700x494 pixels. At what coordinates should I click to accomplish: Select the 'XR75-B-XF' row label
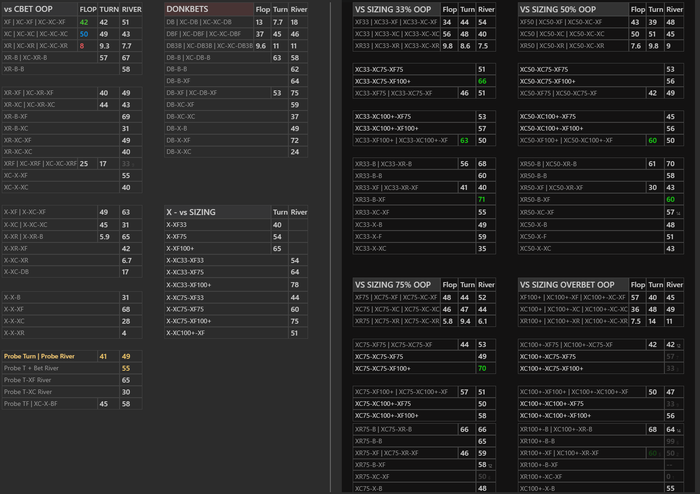coord(370,465)
